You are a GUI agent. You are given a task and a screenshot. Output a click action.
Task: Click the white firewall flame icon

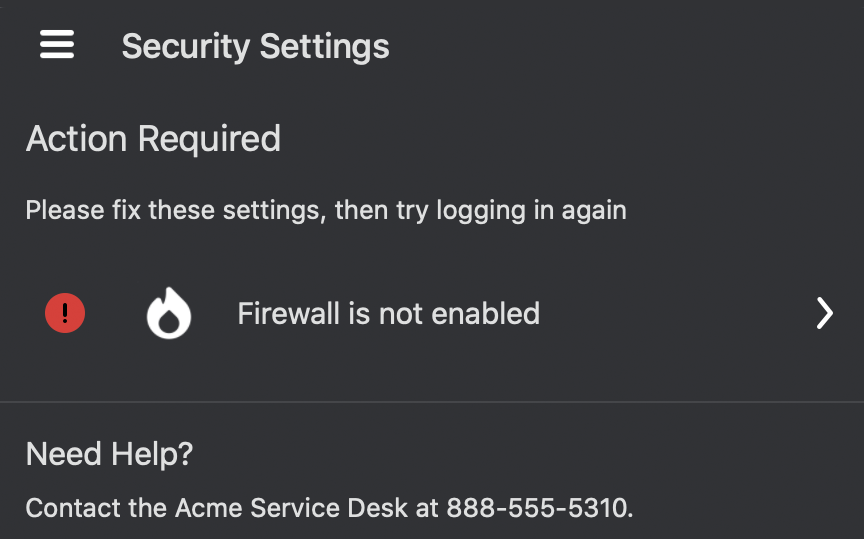tap(169, 314)
